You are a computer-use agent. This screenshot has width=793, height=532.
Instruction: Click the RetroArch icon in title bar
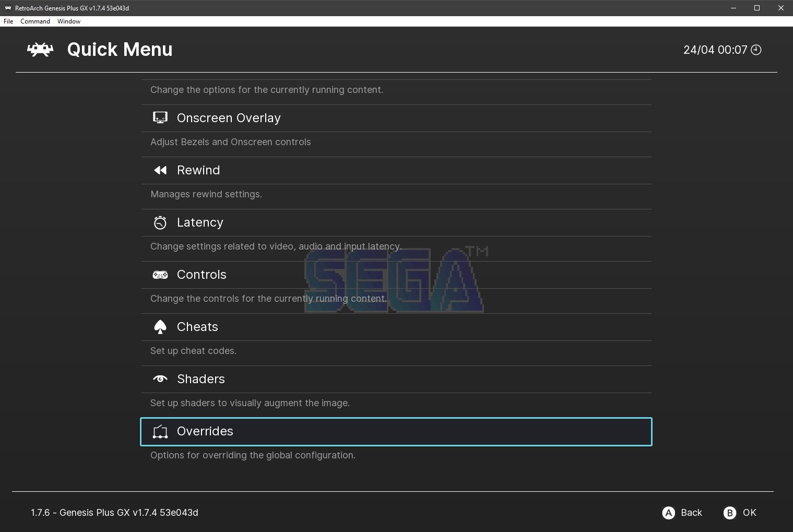(x=8, y=8)
